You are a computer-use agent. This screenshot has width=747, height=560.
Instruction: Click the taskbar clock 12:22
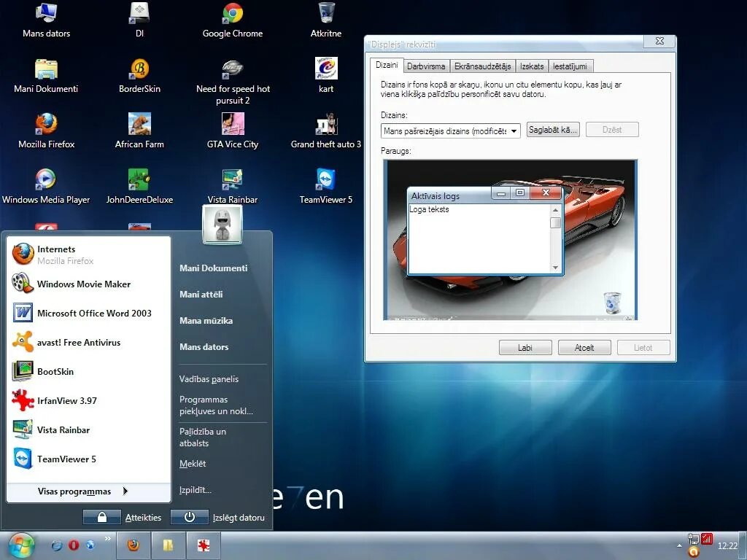click(x=727, y=545)
